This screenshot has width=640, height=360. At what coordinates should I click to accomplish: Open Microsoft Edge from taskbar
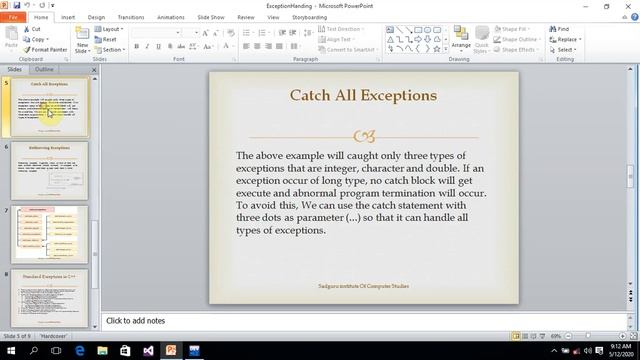point(80,351)
